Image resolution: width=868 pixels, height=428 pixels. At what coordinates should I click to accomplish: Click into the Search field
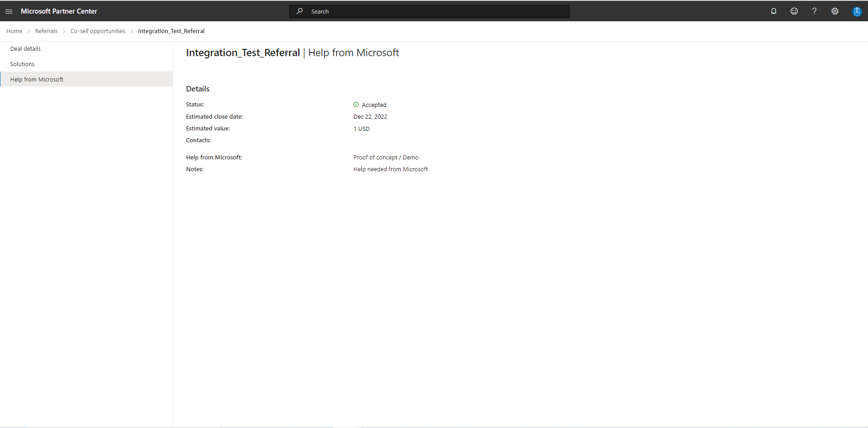pyautogui.click(x=429, y=11)
